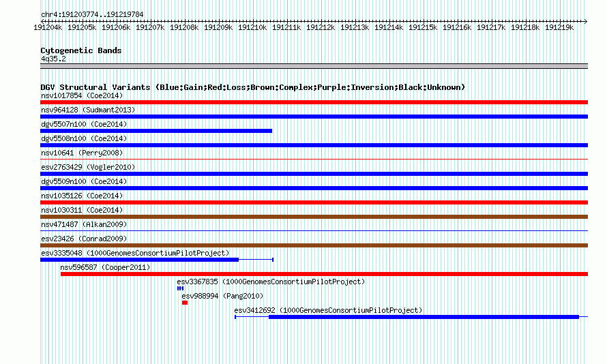Viewport: 607px width, 364px height.
Task: Open nsv471487 (Alkan2009) label
Action: pyautogui.click(x=84, y=224)
